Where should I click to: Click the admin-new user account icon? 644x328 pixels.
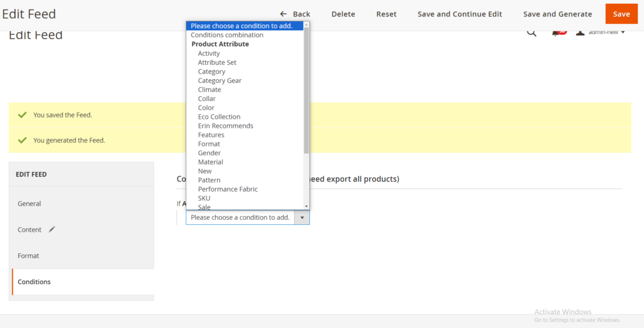click(x=580, y=32)
